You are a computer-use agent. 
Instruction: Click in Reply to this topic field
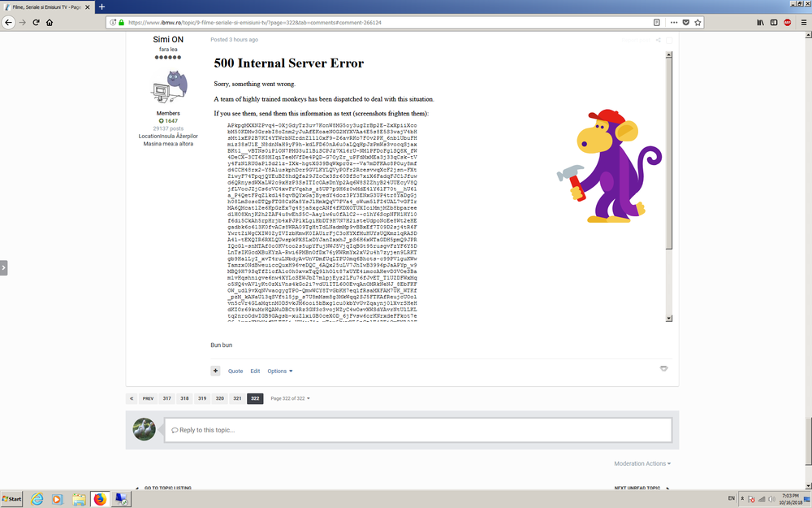pos(418,430)
